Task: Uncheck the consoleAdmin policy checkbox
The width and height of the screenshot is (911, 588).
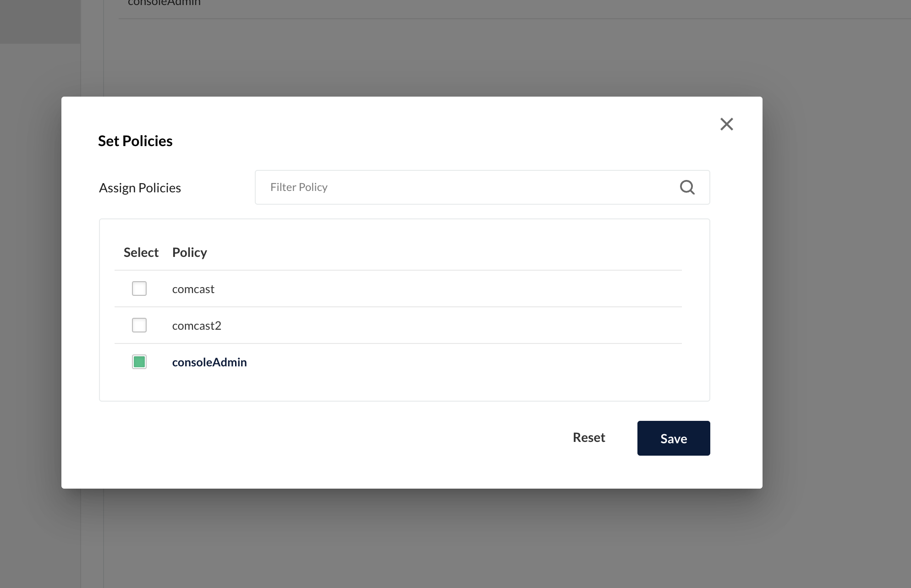Action: 139,362
